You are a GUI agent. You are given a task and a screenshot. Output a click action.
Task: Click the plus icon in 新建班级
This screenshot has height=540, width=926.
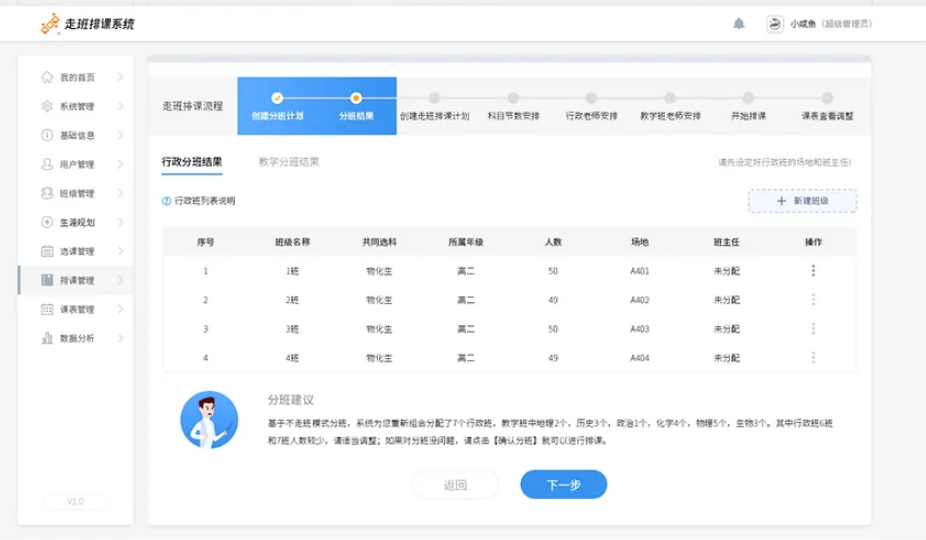(x=781, y=201)
